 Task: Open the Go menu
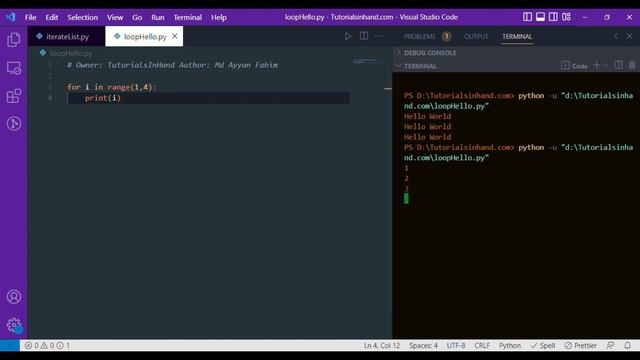137,17
